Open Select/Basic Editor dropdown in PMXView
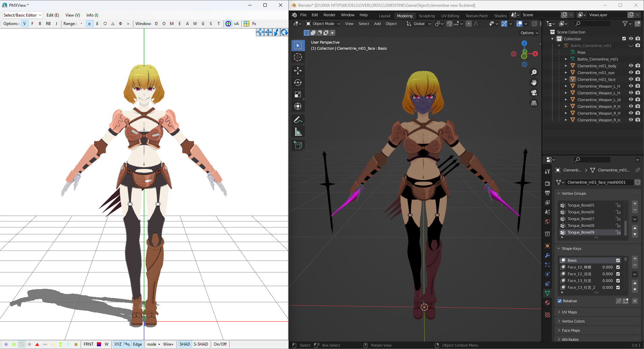Screen dimensions: 644x349 [x=23, y=15]
